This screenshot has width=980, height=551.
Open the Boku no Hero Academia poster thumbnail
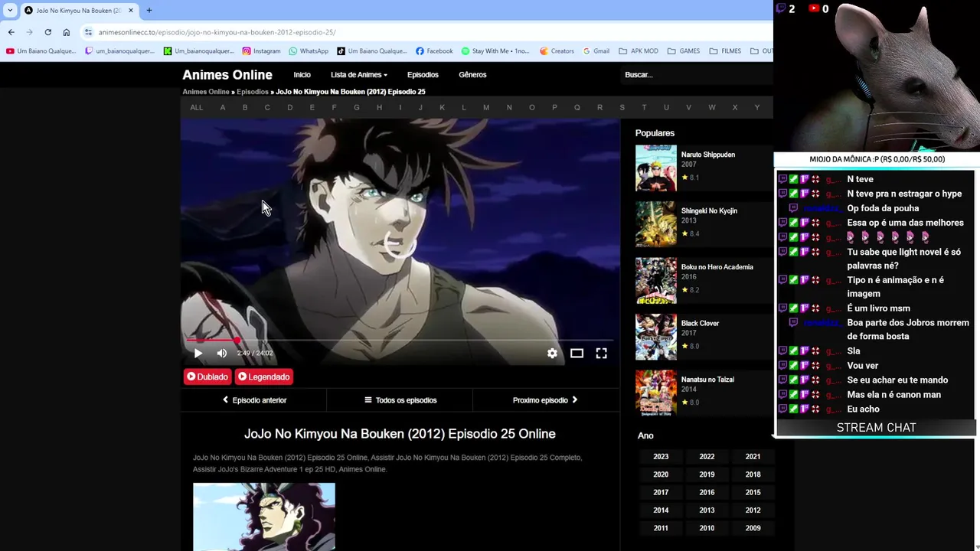[656, 280]
